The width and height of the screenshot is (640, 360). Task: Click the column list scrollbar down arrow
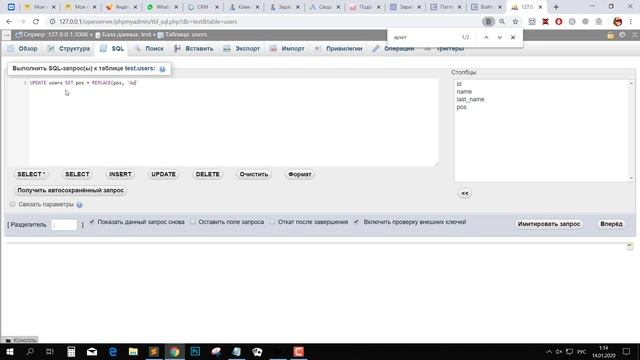[631, 178]
